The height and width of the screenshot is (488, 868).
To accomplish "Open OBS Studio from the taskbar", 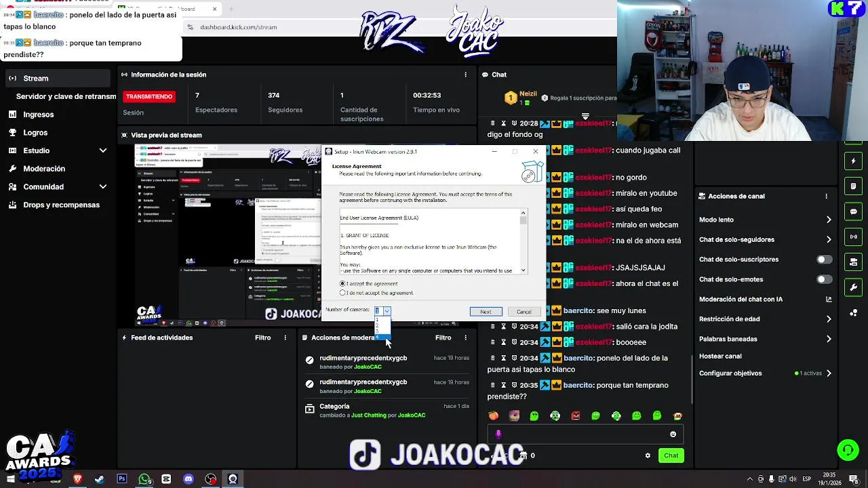I will click(211, 479).
